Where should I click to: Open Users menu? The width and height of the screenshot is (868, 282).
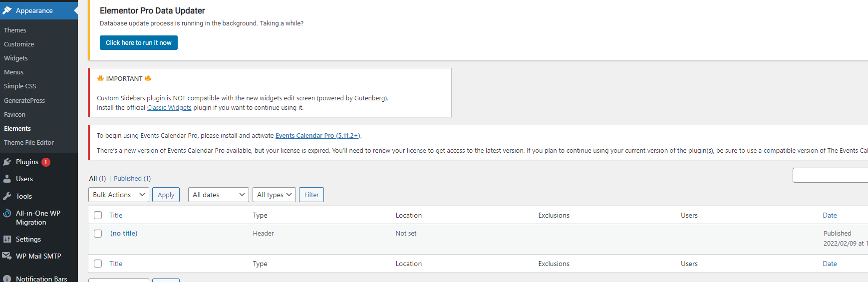(24, 179)
